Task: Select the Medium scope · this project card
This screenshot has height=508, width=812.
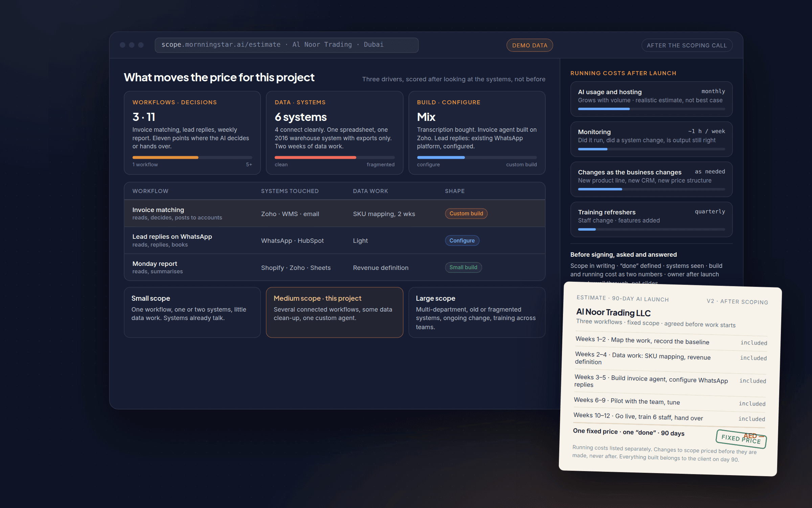Action: pos(334,312)
